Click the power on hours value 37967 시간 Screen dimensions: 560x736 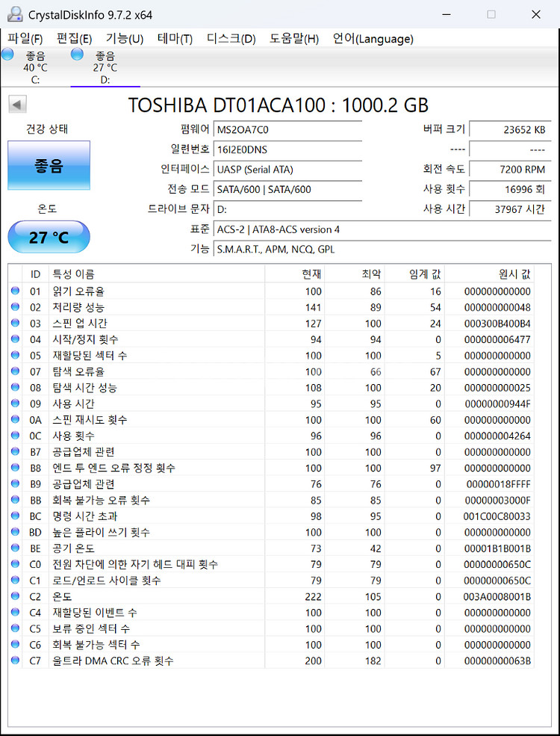tap(510, 209)
